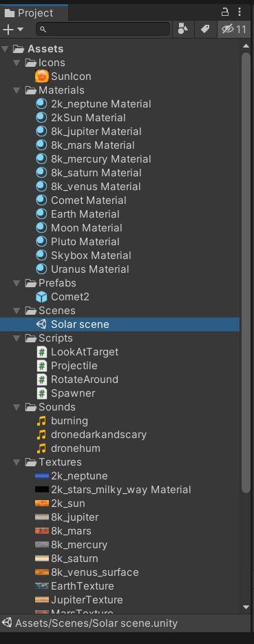Click the 8k_mars texture thumbnail
Screen dimensions: 254x644
click(x=42, y=530)
